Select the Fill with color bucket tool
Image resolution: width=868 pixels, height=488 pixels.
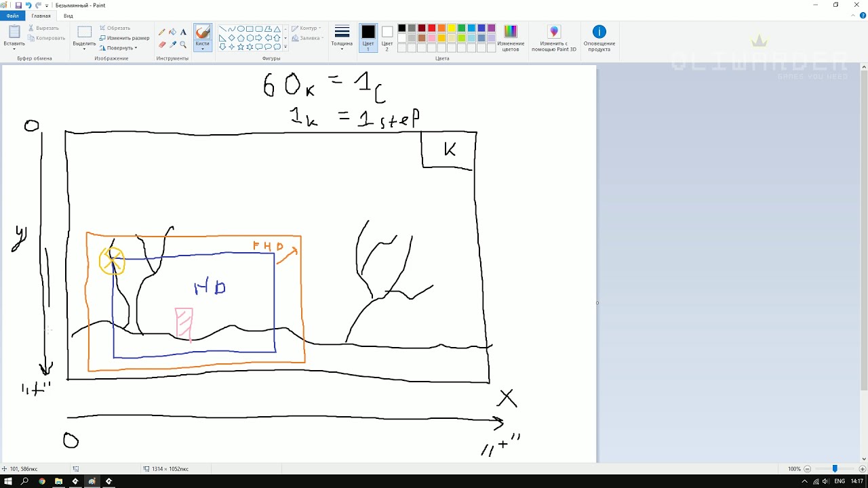[172, 32]
